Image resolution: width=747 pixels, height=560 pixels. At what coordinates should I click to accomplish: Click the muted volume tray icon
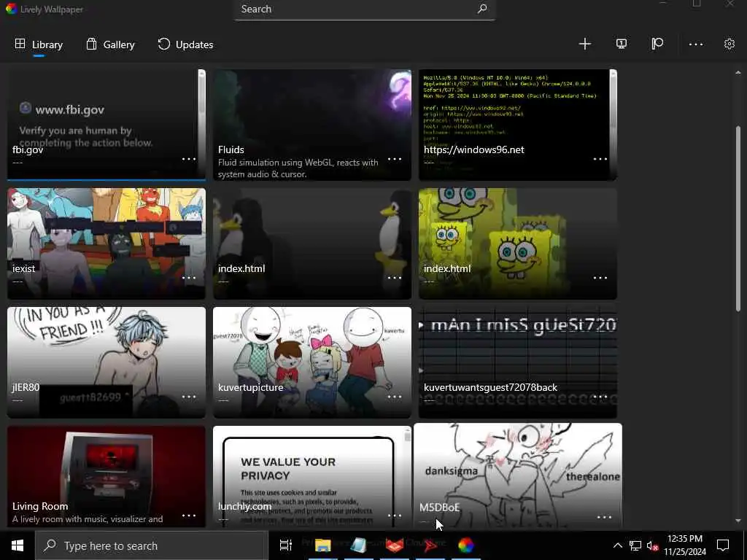click(x=653, y=545)
